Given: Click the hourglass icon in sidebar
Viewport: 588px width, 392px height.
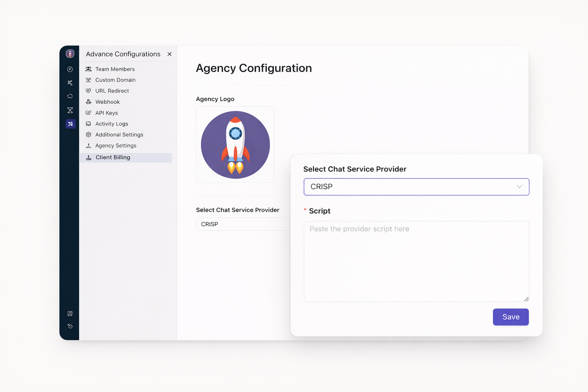Looking at the screenshot, I should [70, 110].
